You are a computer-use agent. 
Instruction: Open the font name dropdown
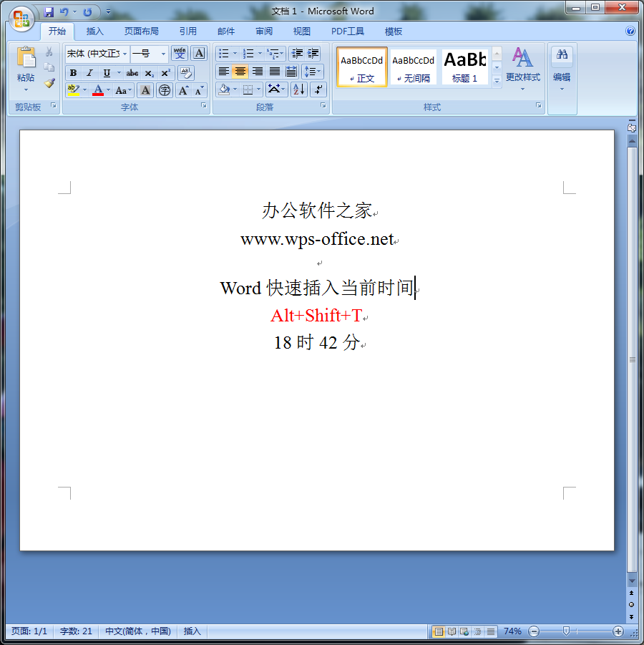125,54
